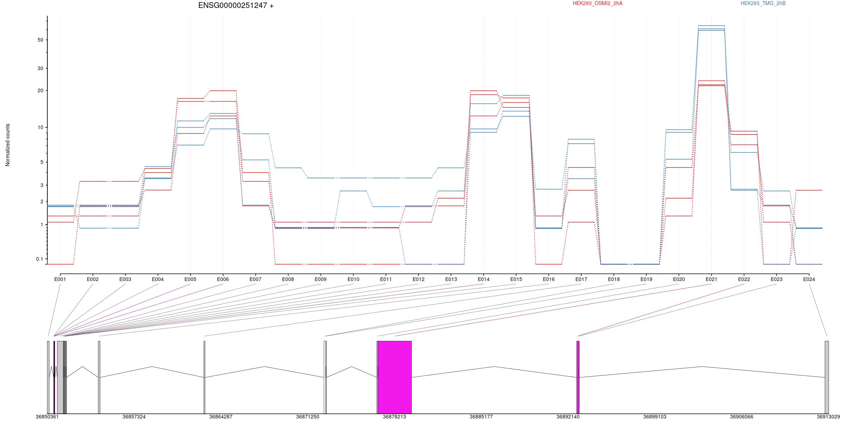Click y-axis tick value 30
The width and height of the screenshot is (868, 434).
click(40, 68)
